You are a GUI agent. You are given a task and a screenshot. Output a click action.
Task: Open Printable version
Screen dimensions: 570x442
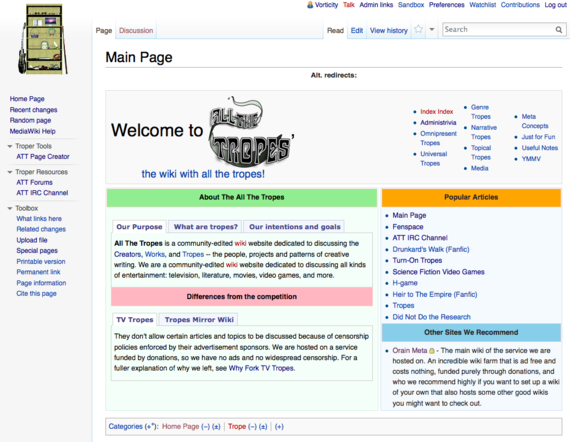coord(41,262)
